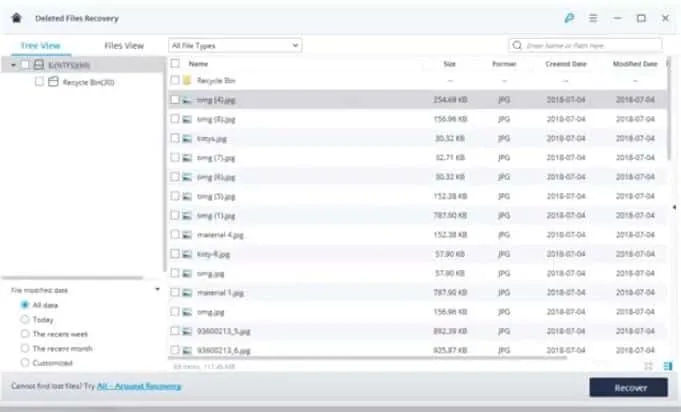
Task: Click the image icon of timg (1).jpg
Action: click(x=187, y=215)
